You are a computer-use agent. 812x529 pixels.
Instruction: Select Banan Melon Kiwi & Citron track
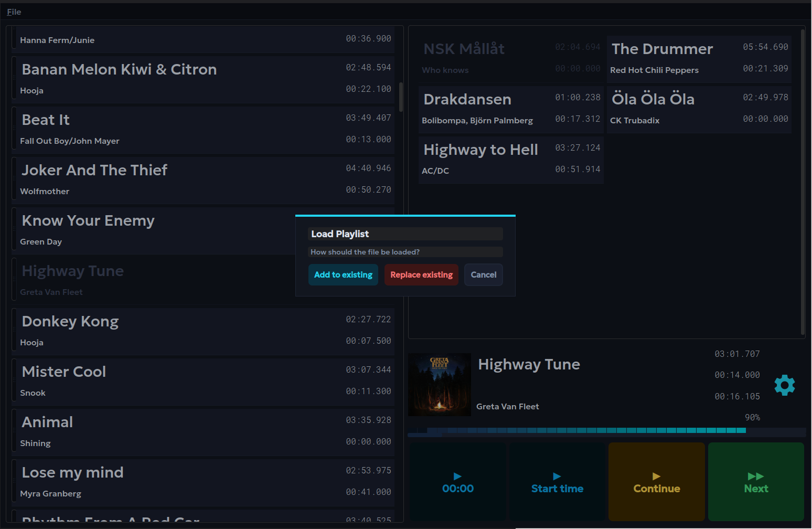coord(202,80)
